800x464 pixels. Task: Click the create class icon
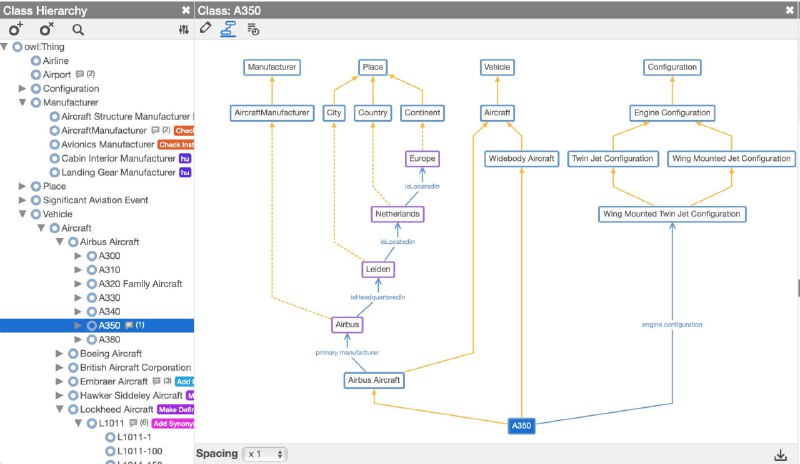pos(16,29)
